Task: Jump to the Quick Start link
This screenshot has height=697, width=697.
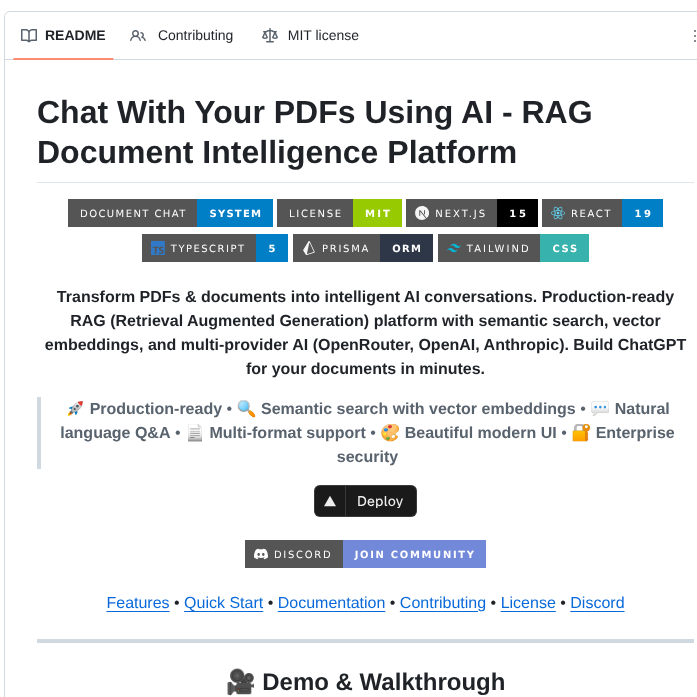Action: click(x=223, y=603)
